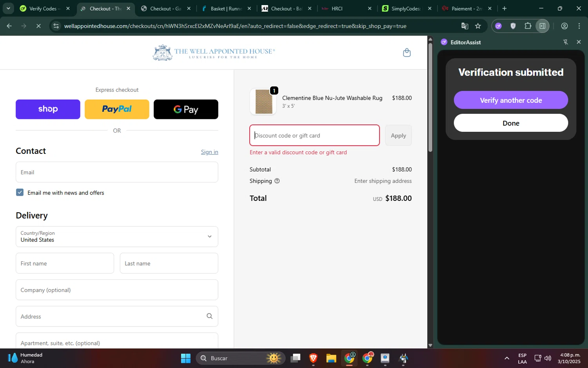Close the SimplyCodes tab
588x368 pixels.
430,8
